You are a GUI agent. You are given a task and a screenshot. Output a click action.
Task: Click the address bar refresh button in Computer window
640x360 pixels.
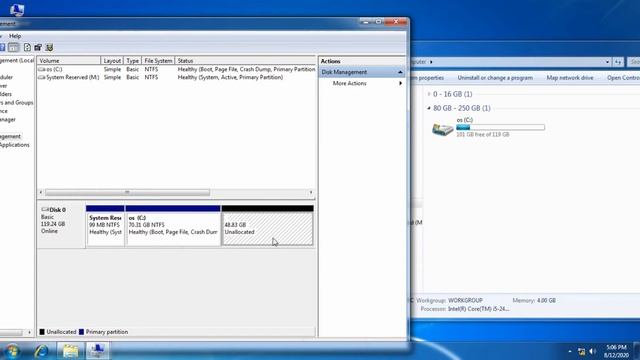click(x=618, y=62)
